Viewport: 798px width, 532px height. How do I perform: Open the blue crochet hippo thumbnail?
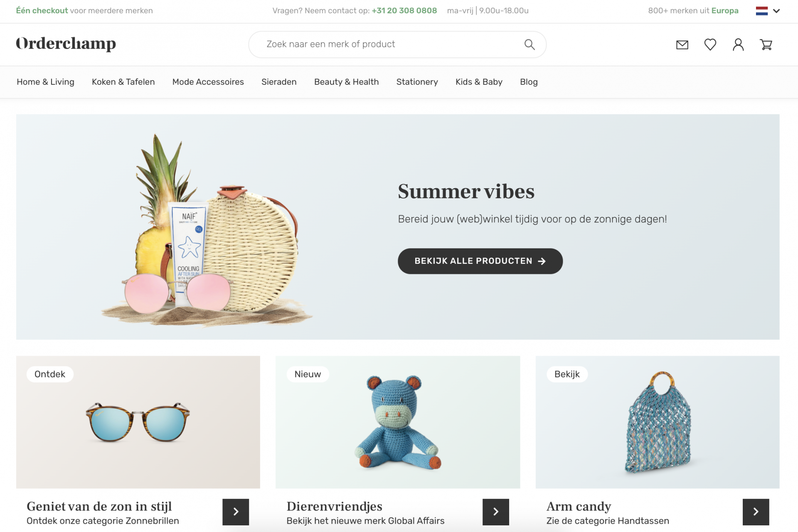click(x=397, y=422)
